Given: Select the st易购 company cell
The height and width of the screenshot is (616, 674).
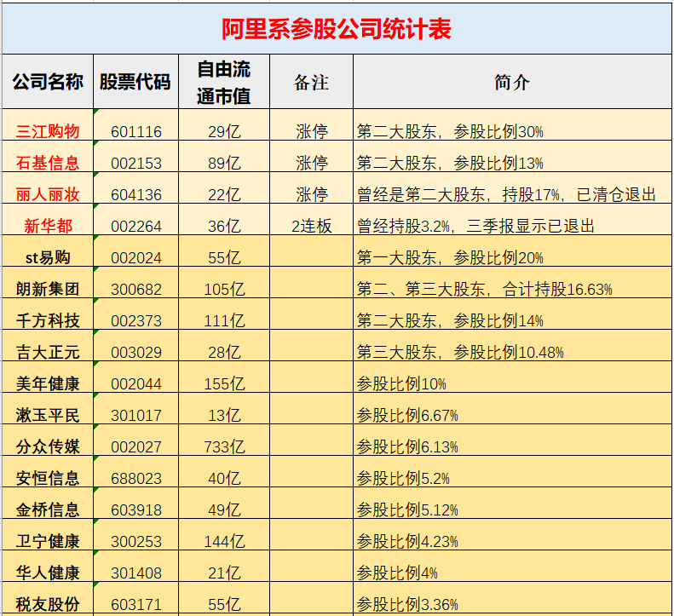Looking at the screenshot, I should (48, 250).
